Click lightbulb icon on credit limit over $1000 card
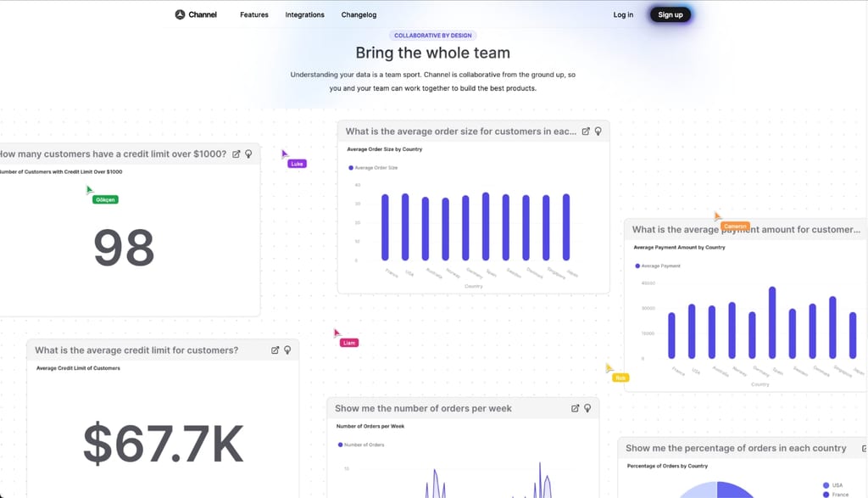This screenshot has width=868, height=498. 248,154
